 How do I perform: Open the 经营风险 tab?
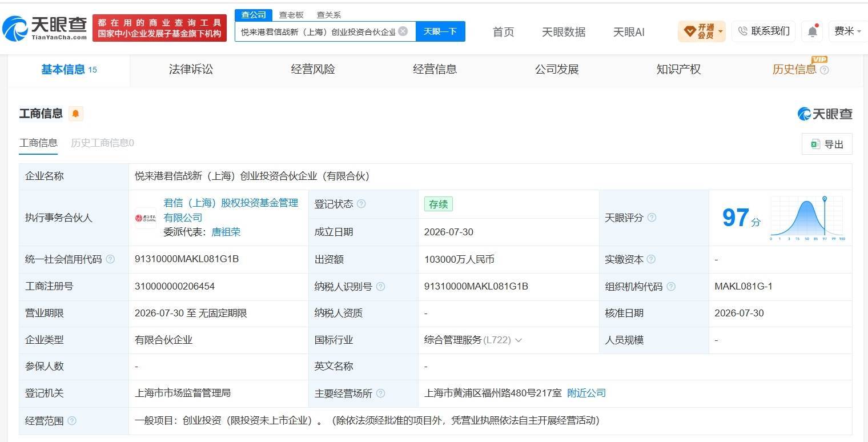(x=313, y=70)
